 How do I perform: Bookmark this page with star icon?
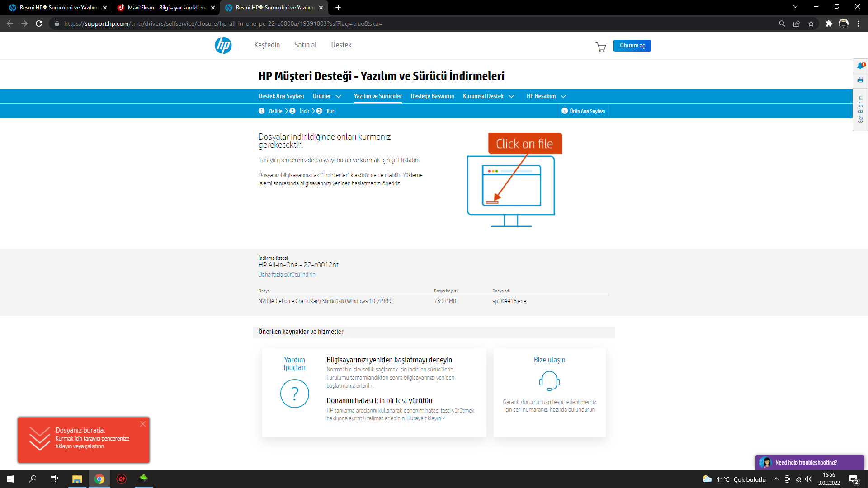coord(811,23)
